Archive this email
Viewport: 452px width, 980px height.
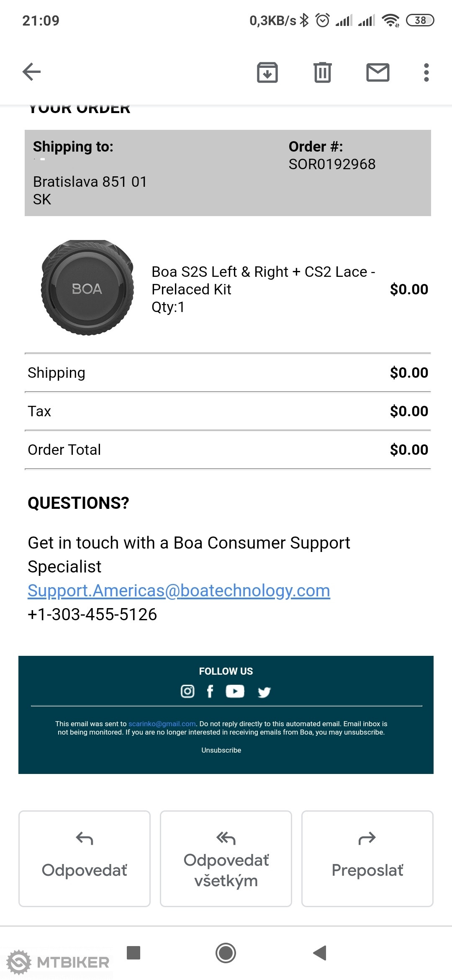click(x=267, y=72)
